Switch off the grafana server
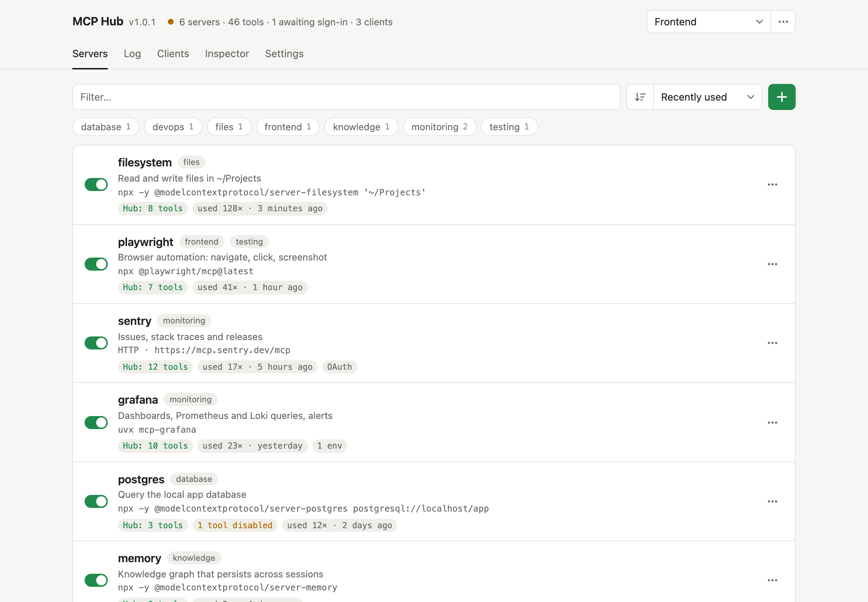Viewport: 868px width, 602px height. coord(96,423)
